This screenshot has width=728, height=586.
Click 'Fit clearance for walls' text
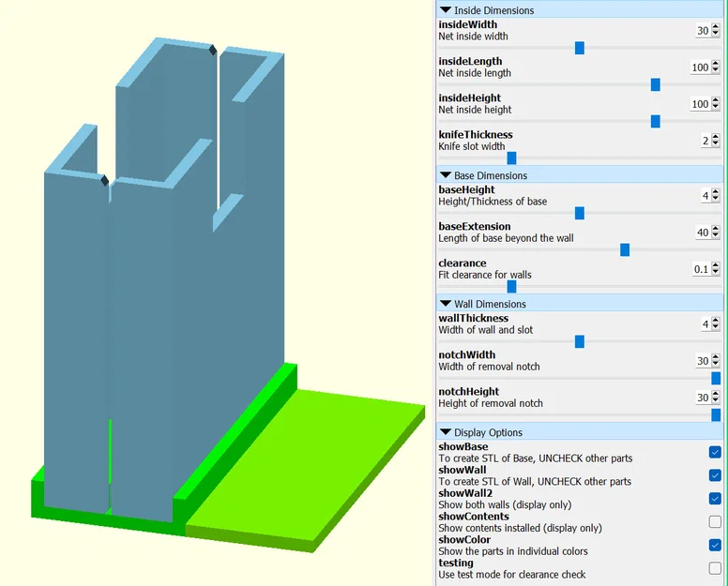[485, 275]
